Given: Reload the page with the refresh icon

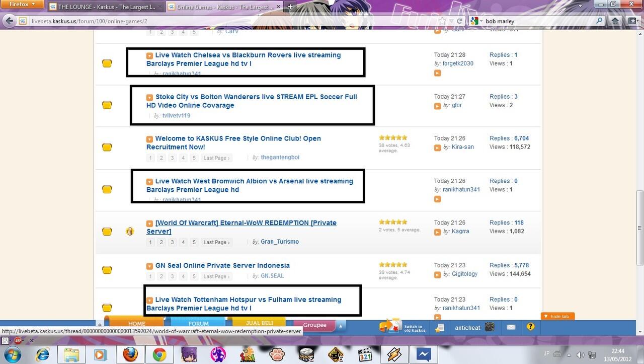Looking at the screenshot, I should pyautogui.click(x=459, y=21).
